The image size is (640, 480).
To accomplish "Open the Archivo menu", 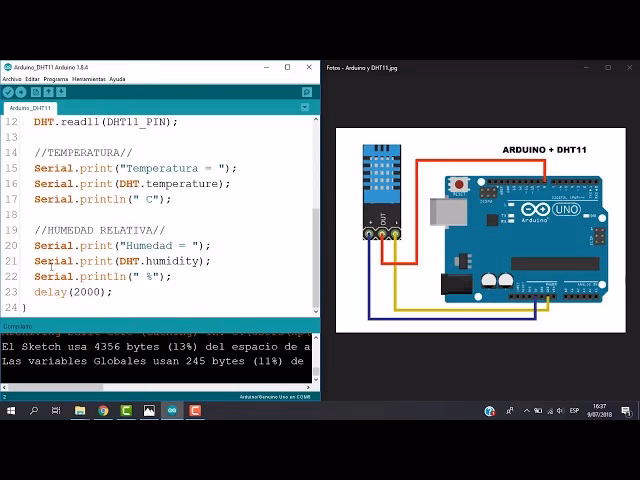I will [x=11, y=79].
